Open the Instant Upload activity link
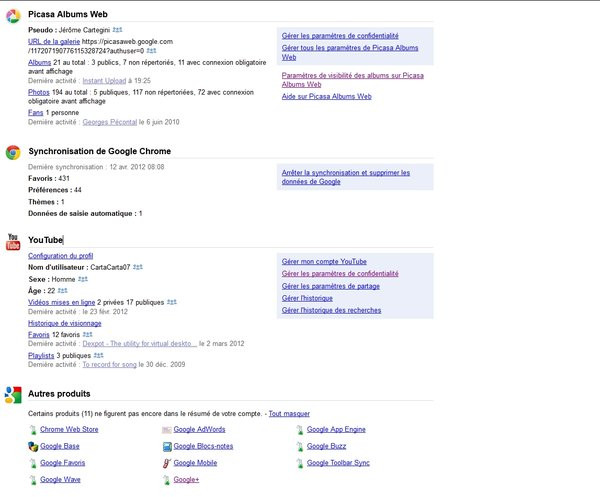This screenshot has height=497, width=600. [104, 80]
